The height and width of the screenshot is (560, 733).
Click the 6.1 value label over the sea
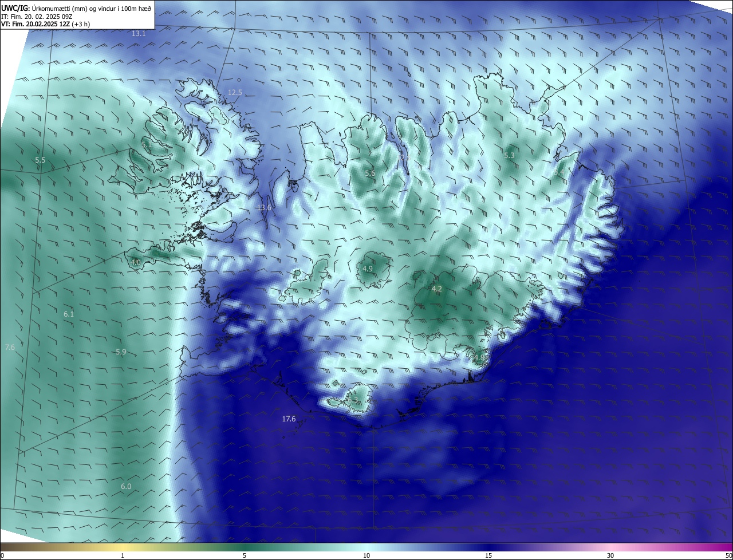click(69, 314)
